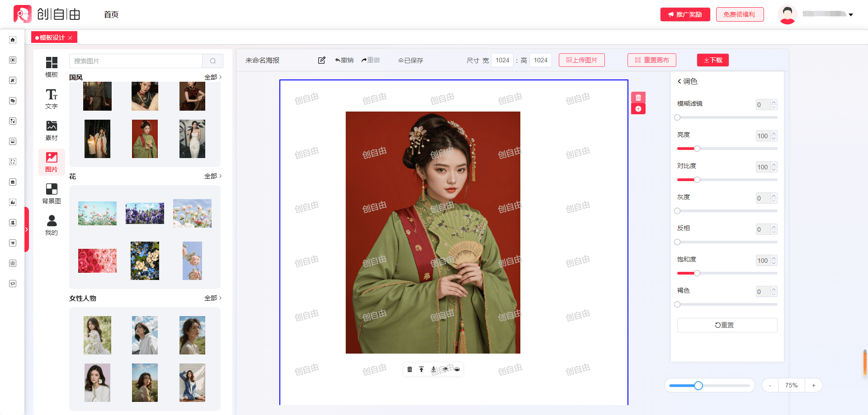Go to the 首页 home menu

[x=111, y=14]
